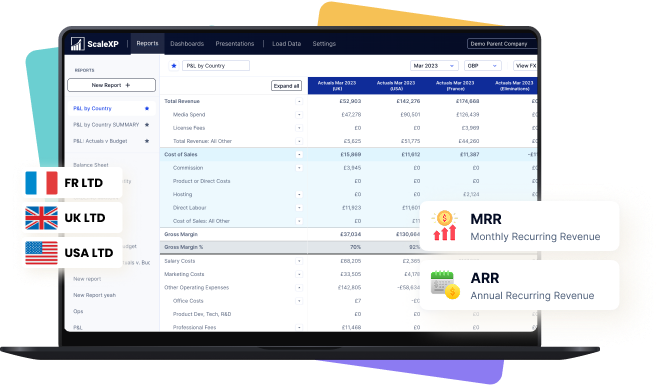Open the Demo Parent Company selector

(x=502, y=44)
